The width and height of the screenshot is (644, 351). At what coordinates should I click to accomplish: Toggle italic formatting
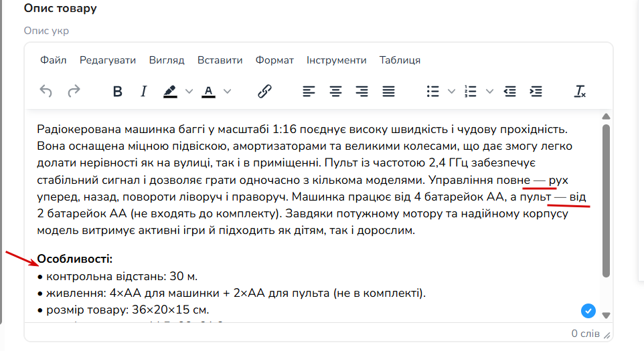(x=143, y=91)
